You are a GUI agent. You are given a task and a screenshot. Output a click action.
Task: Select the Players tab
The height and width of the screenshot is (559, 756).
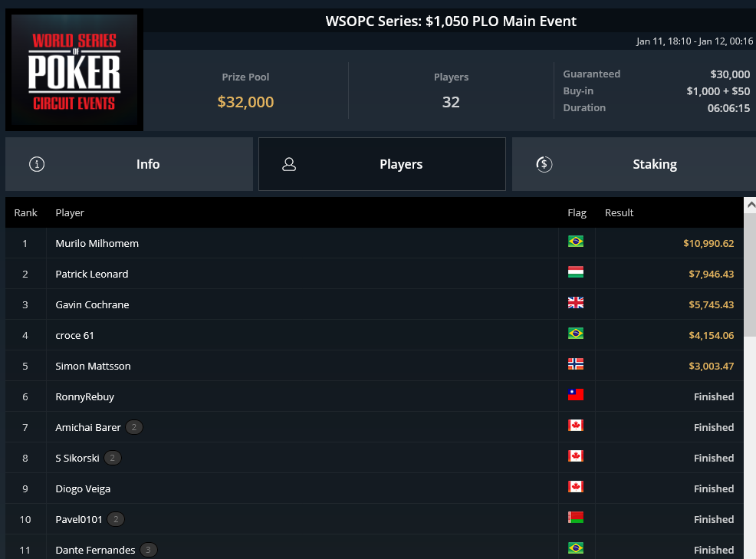pyautogui.click(x=382, y=164)
